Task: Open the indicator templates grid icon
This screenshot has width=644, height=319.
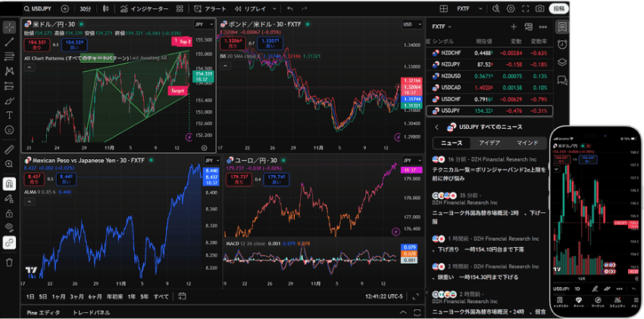Action: coord(180,8)
